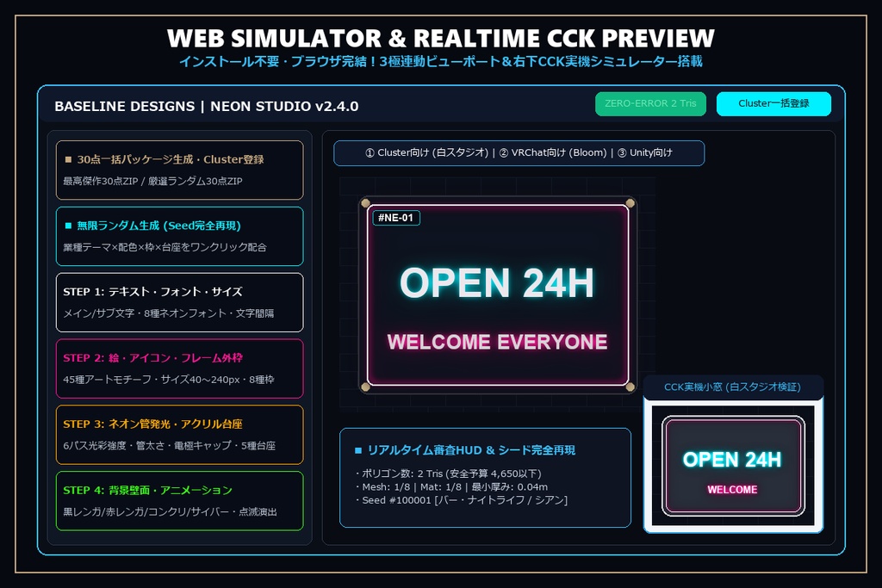Click the top-left gold mounting bolt
Viewport: 882px width, 588px height.
(365, 203)
